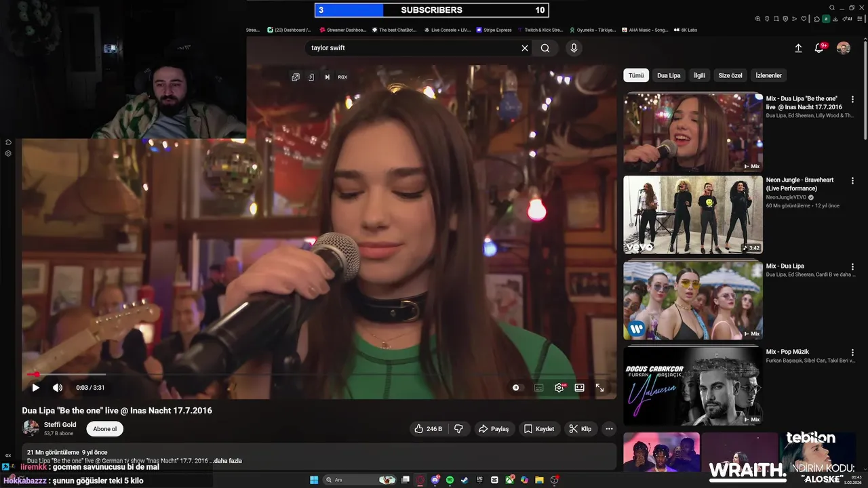Screen dimensions: 868x488
Task: Open the 'Twitch & Kick Stre...' bookmark
Action: coord(540,30)
